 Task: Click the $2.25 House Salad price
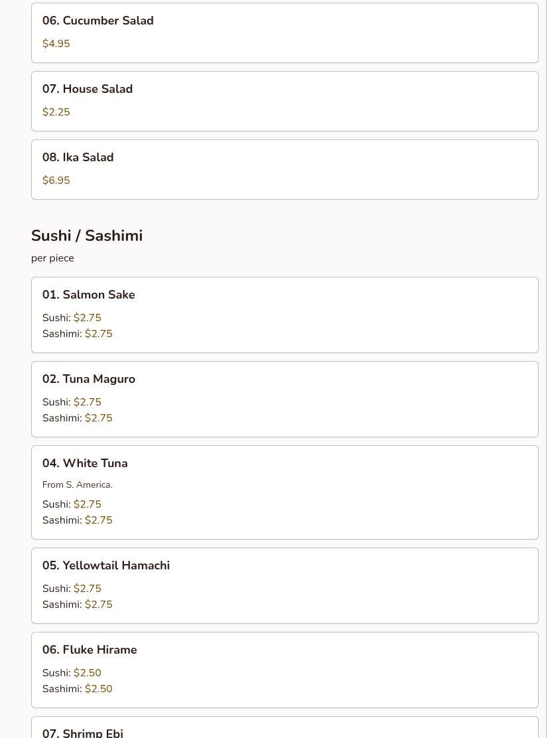pos(56,112)
